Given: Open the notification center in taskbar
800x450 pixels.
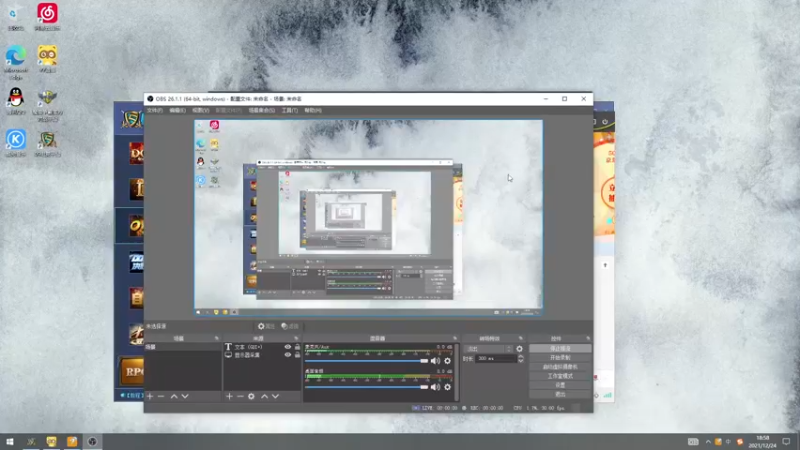Looking at the screenshot, I should click(786, 442).
